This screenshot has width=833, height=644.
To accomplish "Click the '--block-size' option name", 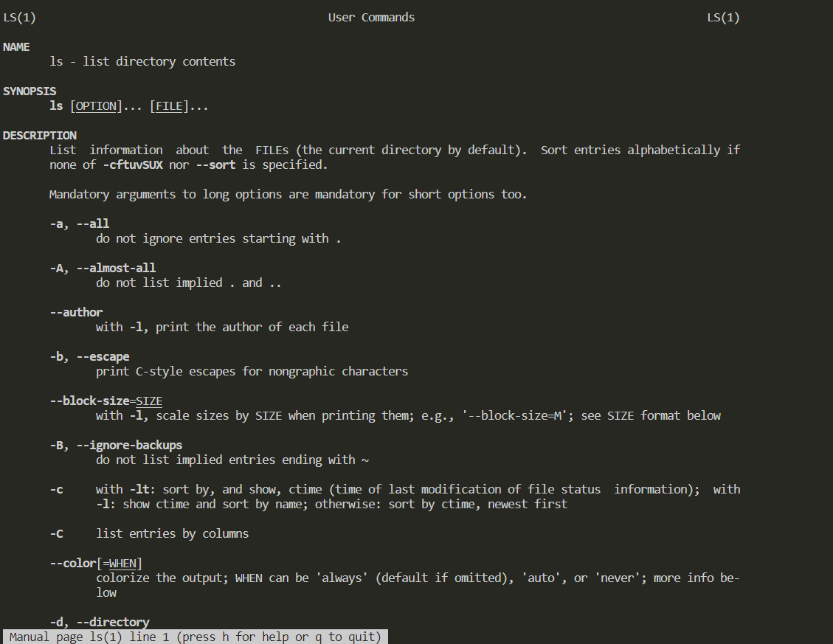I will point(90,401).
